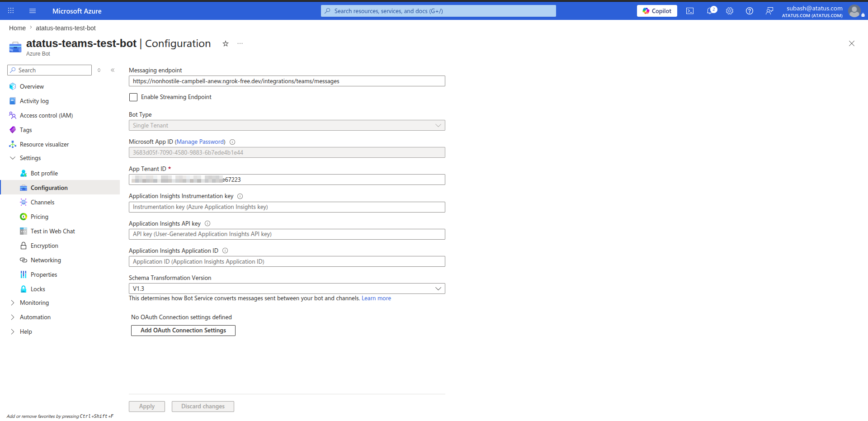Click the expand/collapse all arrows beside search
The image size is (868, 421).
click(99, 70)
